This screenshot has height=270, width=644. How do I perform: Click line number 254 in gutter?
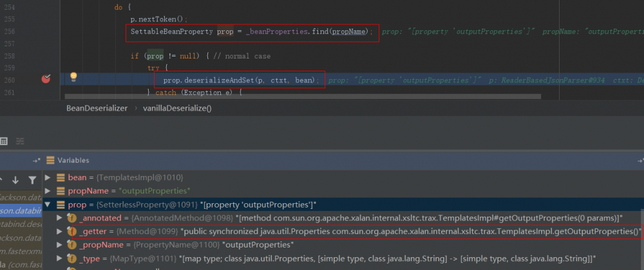[11, 7]
